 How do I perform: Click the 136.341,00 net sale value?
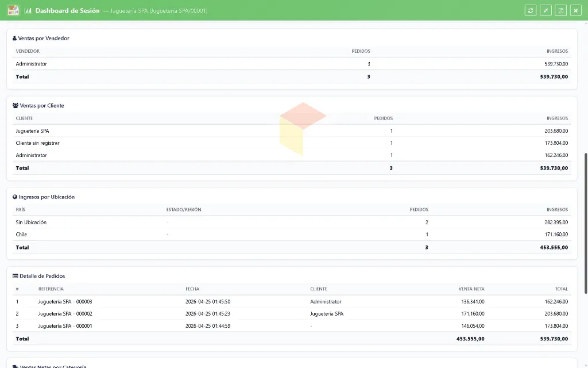point(473,301)
